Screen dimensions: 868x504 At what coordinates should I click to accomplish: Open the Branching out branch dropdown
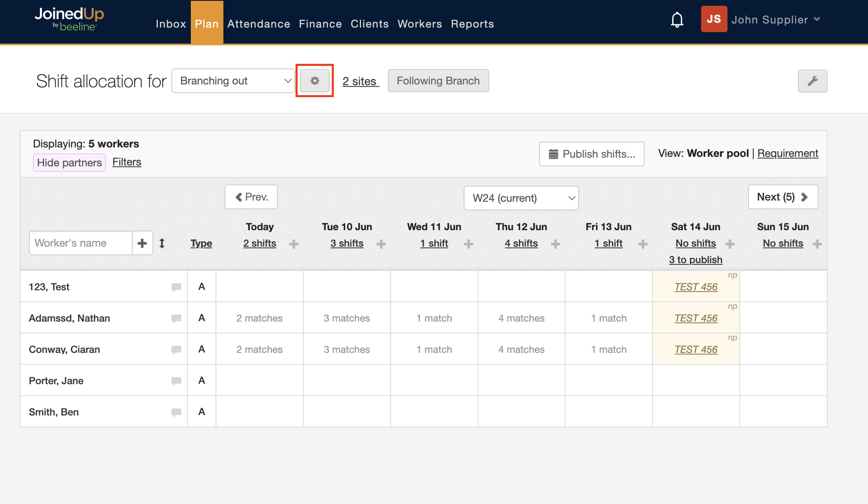233,81
